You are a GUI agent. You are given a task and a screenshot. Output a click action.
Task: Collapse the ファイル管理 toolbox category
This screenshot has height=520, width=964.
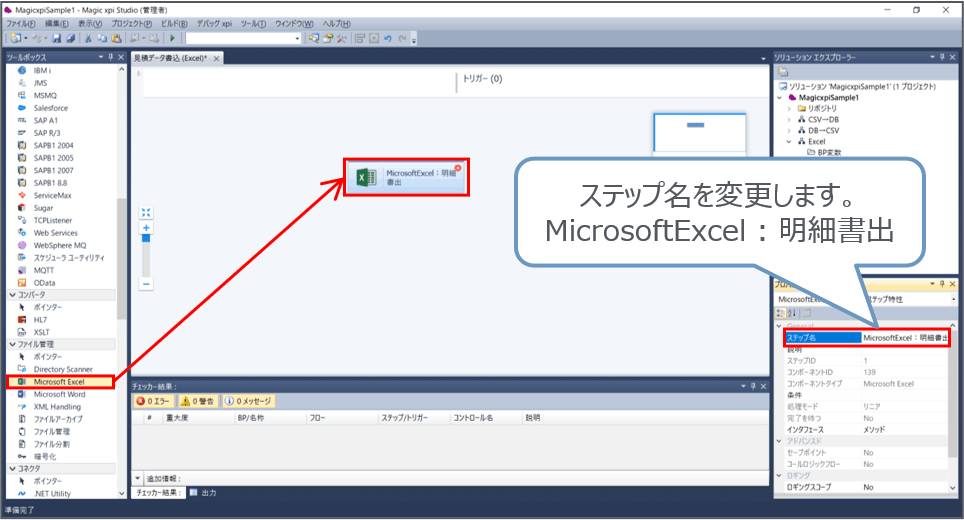12,344
